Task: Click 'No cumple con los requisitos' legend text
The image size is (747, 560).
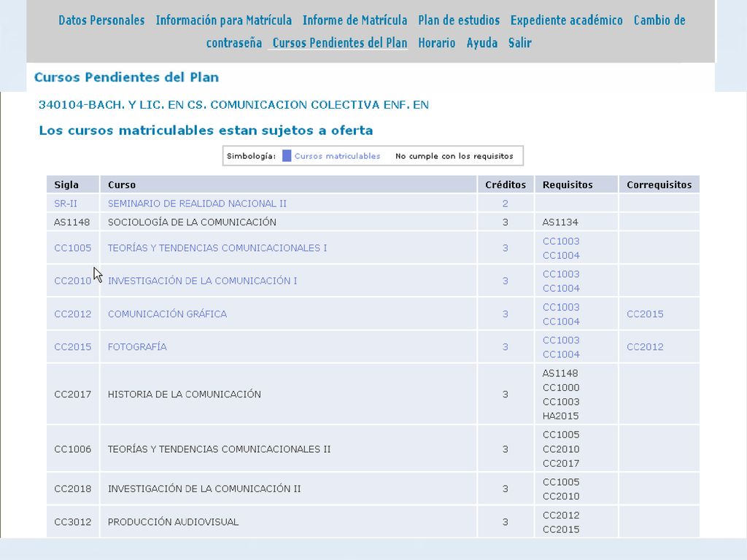Action: coord(454,156)
